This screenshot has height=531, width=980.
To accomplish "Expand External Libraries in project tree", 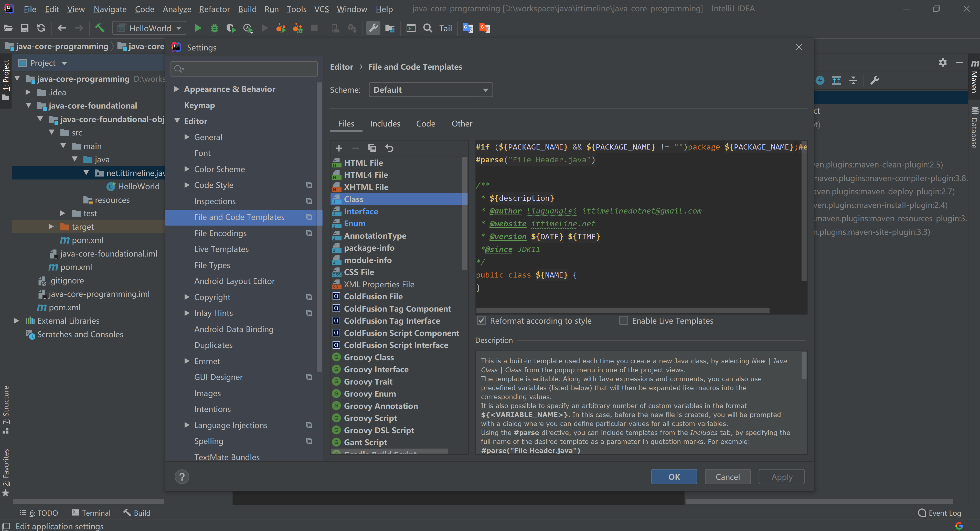I will [16, 321].
